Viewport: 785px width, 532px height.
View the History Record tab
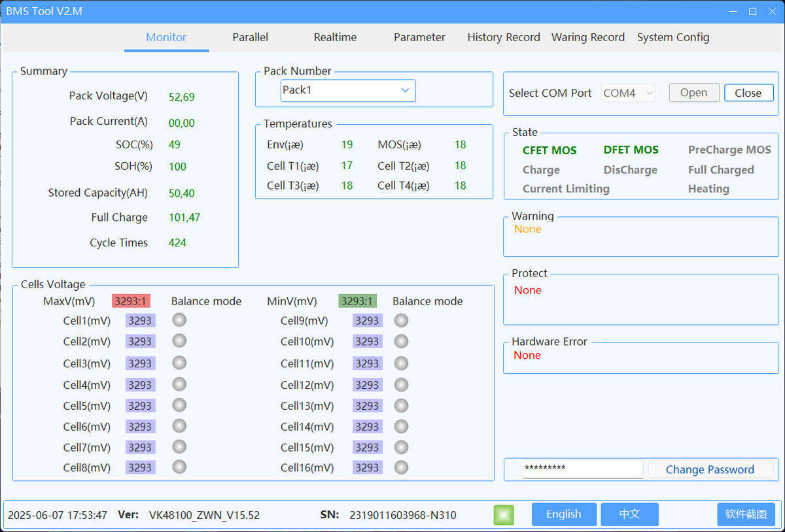(503, 37)
